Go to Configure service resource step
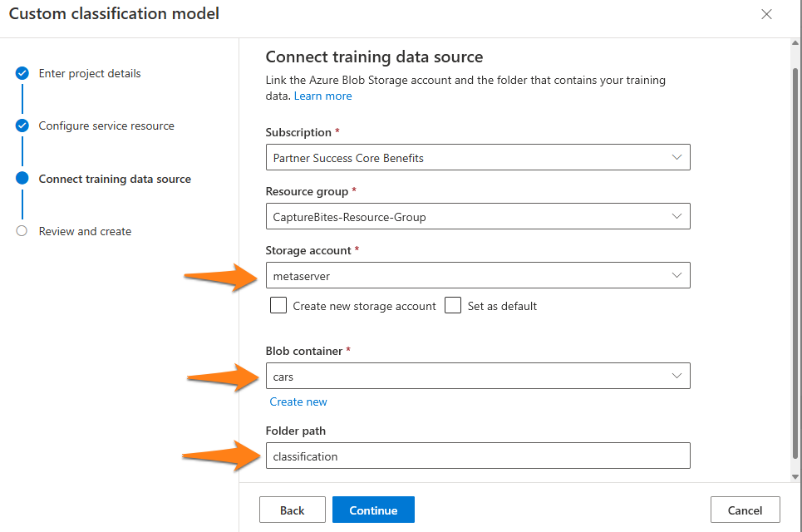This screenshot has height=532, width=802. pyautogui.click(x=106, y=126)
